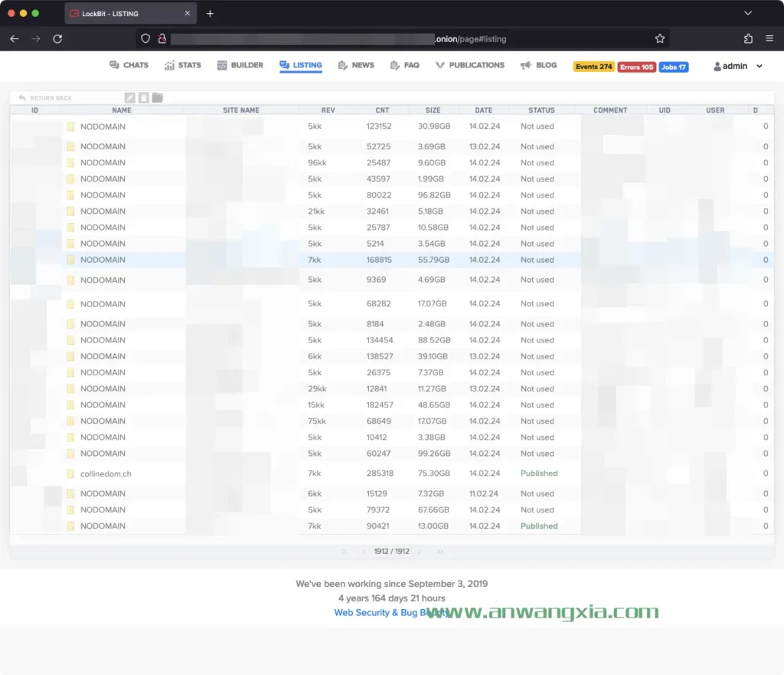Click folder icon of row with CNT 90421
Screen dimensions: 784x675
coord(70,526)
